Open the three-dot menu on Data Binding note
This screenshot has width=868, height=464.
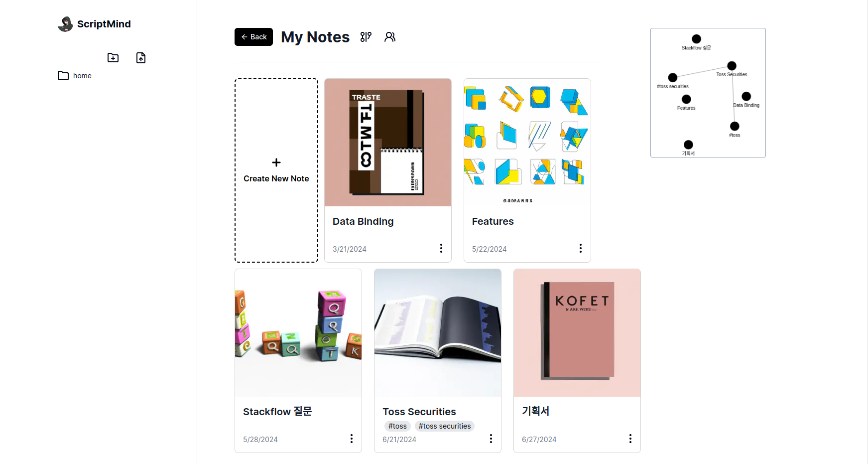point(441,248)
